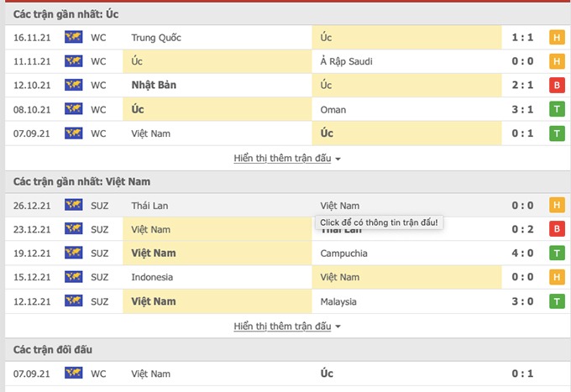The height and width of the screenshot is (392, 571).
Task: Click flag icon in the 26.12.21 SUZ row
Action: [72, 206]
